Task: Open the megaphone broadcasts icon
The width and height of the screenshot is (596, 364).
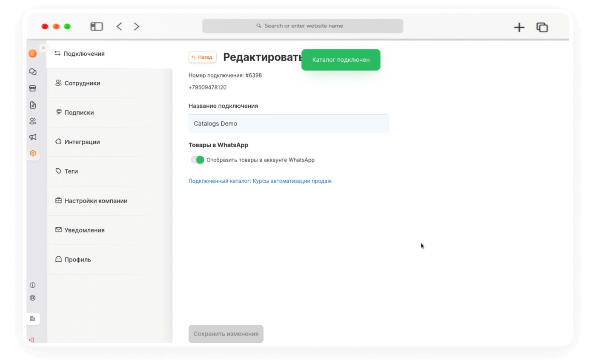Action: click(33, 137)
